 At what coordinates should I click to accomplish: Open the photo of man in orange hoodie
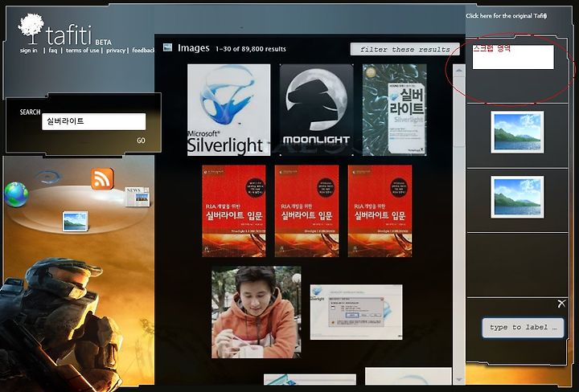257,312
